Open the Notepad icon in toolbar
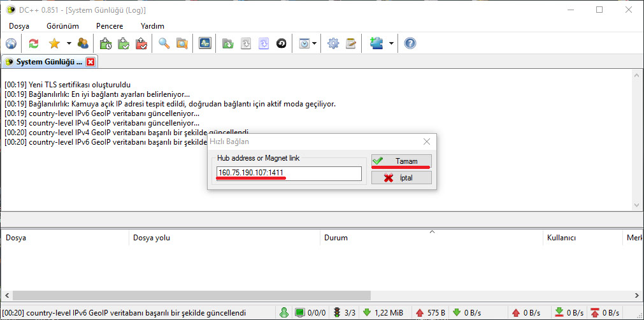The image size is (644, 320). (351, 43)
